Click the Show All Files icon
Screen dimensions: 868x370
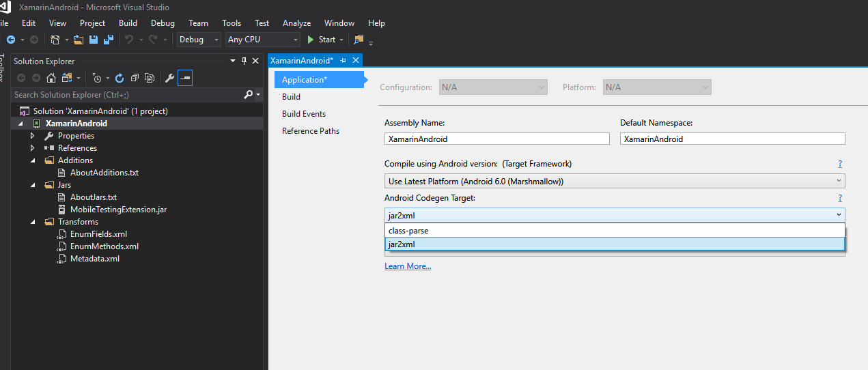click(x=150, y=79)
